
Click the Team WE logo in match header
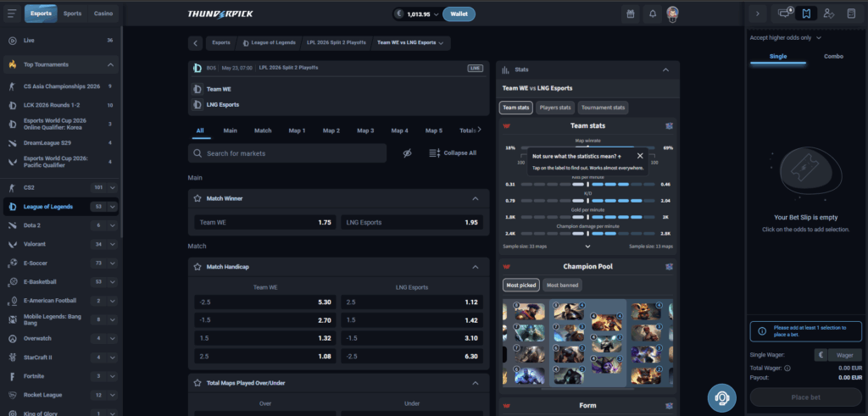[198, 89]
